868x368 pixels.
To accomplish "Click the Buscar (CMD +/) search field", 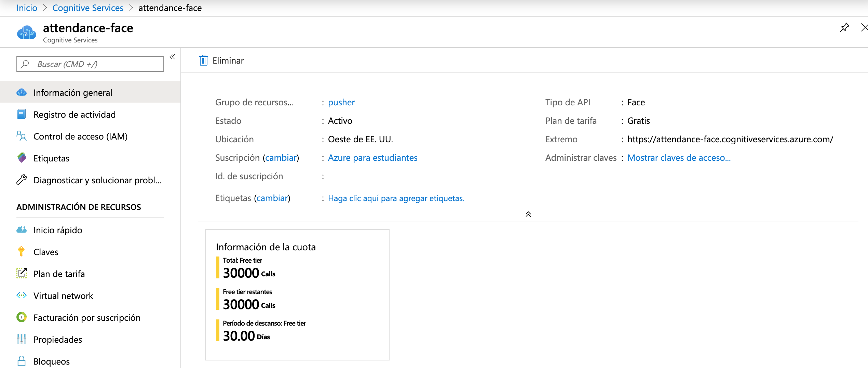I will coord(90,64).
